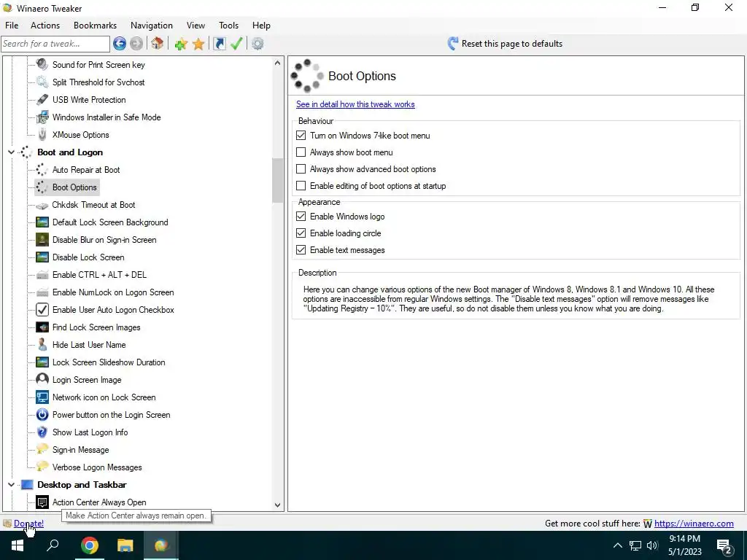Add bookmark with green plus star icon
This screenshot has width=747, height=560.
point(181,44)
